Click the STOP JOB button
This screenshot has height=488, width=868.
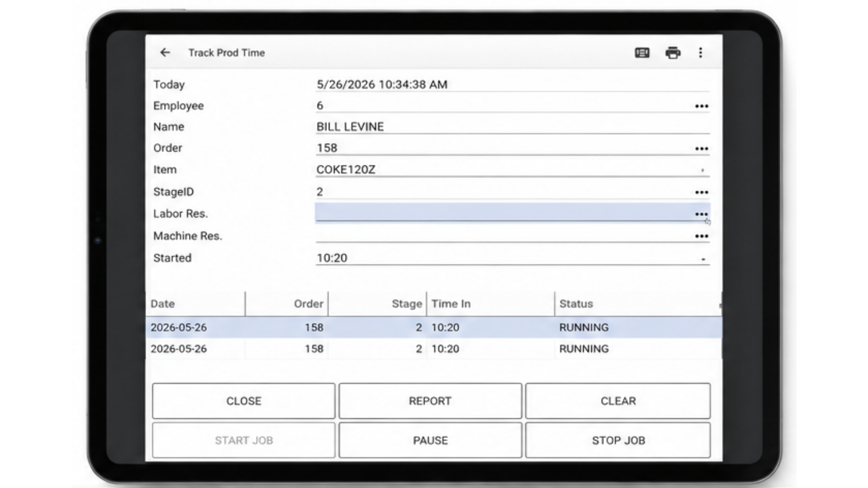(x=618, y=440)
